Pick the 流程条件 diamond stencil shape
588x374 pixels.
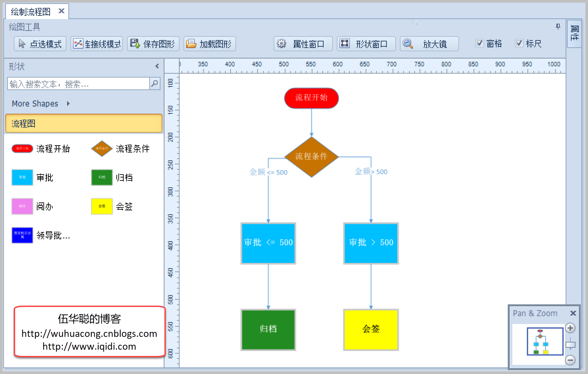(x=102, y=149)
